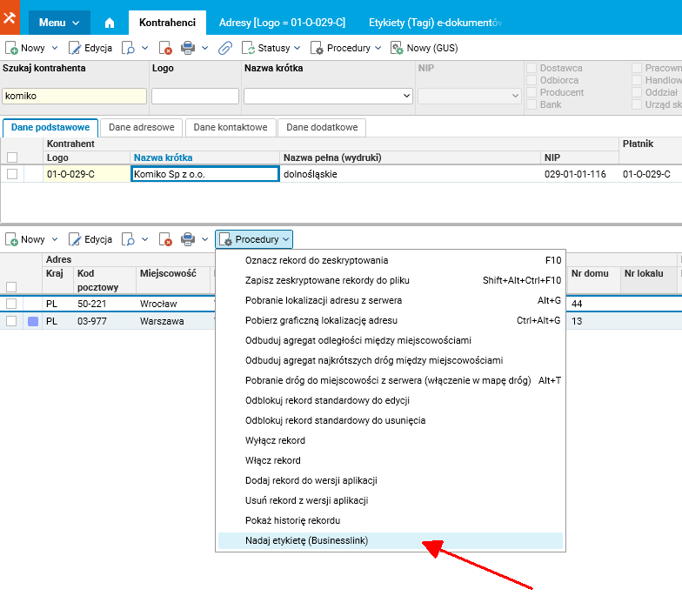Open the arrow next to the top printer icon

click(x=205, y=48)
